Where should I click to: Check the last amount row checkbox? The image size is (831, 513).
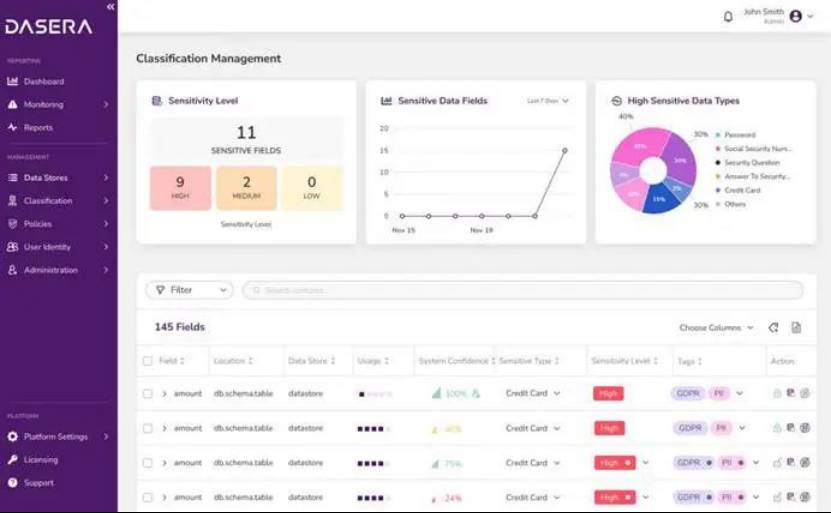[148, 498]
